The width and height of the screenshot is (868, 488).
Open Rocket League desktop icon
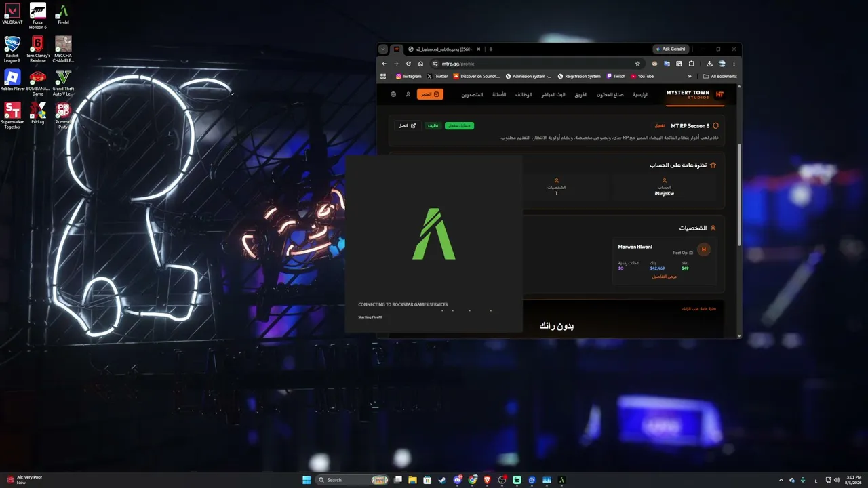(x=12, y=49)
